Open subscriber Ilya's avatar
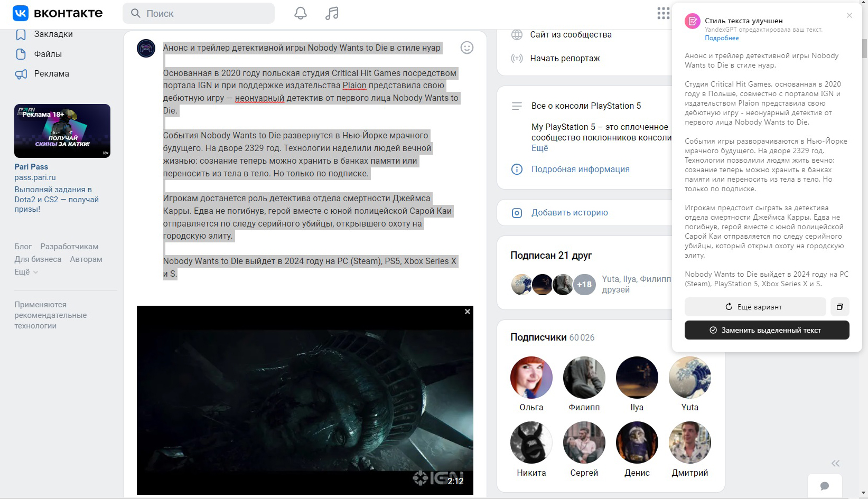868x499 pixels. point(637,378)
